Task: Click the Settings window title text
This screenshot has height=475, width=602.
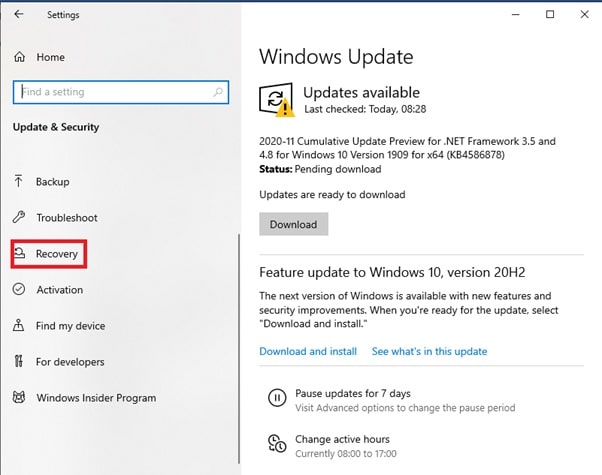Action: (63, 15)
